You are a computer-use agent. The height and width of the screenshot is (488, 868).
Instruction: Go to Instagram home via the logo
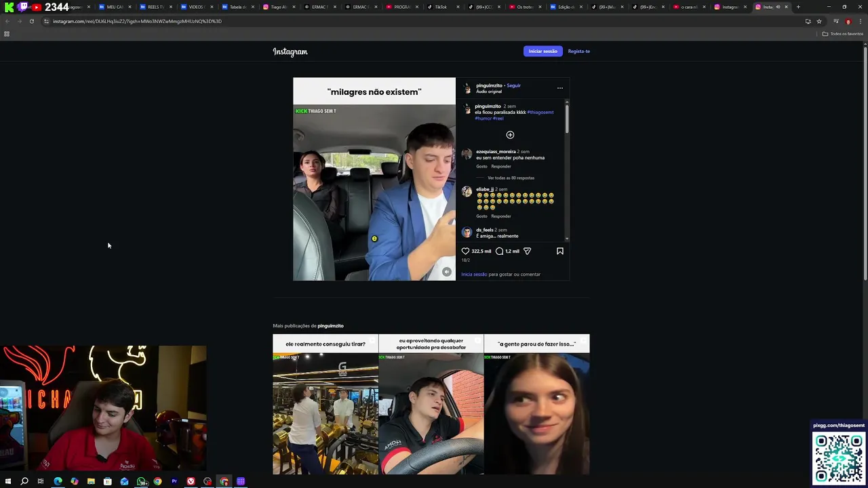click(290, 52)
